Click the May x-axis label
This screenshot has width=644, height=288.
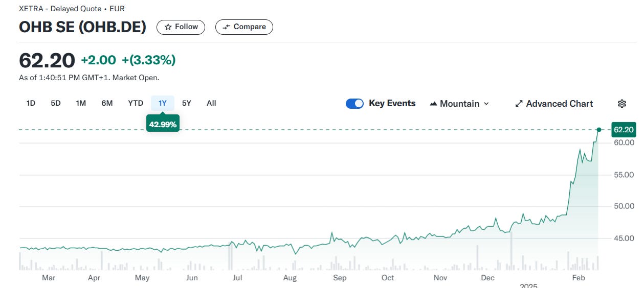[x=142, y=278]
